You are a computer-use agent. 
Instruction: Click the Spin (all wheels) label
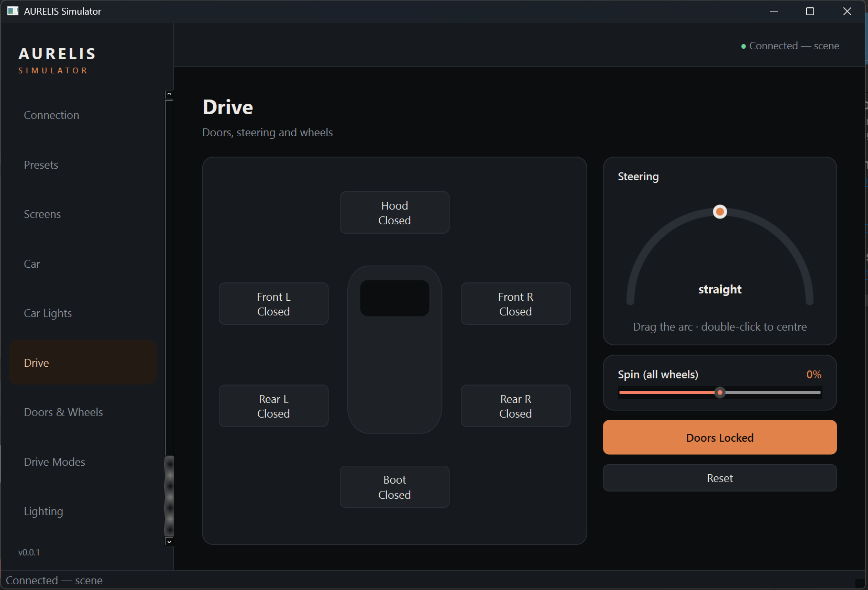[x=658, y=375]
